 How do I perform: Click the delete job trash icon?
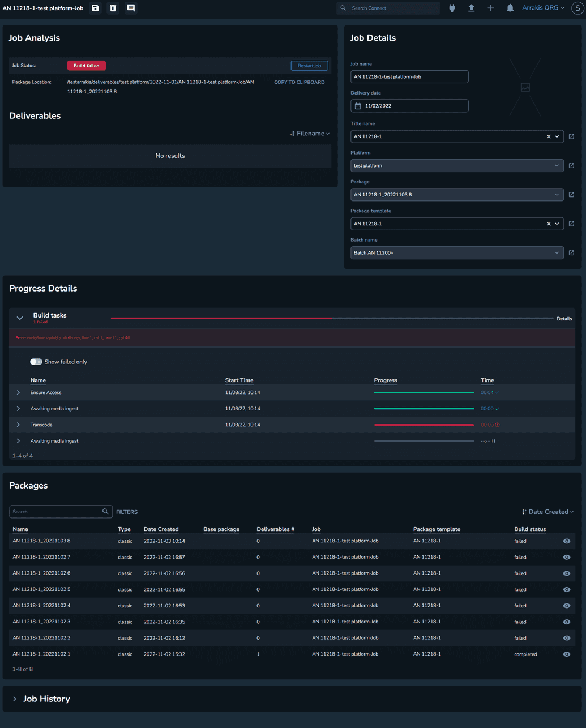(113, 8)
